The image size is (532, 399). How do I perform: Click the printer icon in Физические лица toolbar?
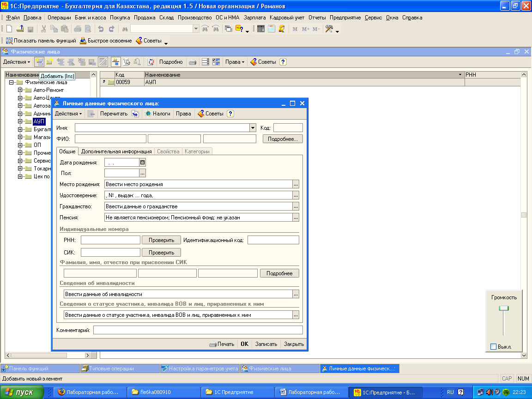193,62
